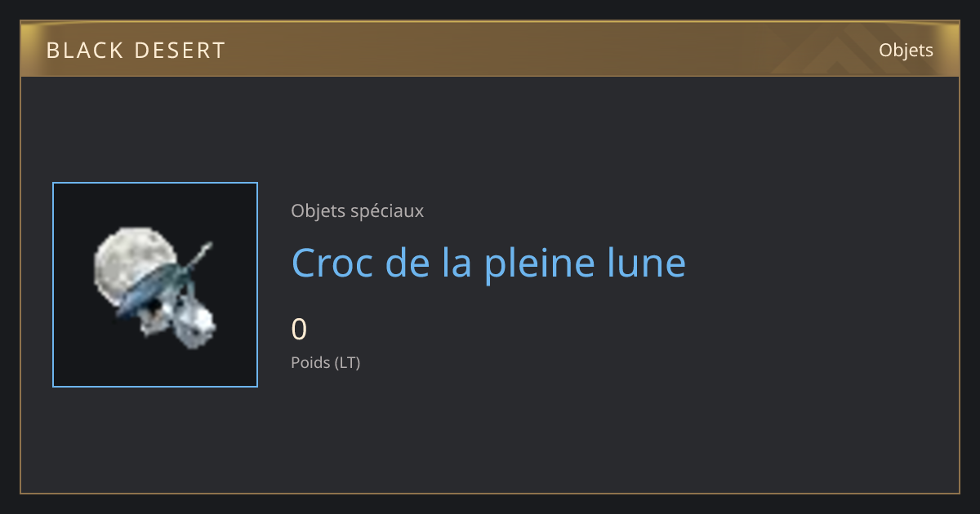Click the blue frame around the item image
Viewport: 980px width, 514px height.
click(155, 184)
